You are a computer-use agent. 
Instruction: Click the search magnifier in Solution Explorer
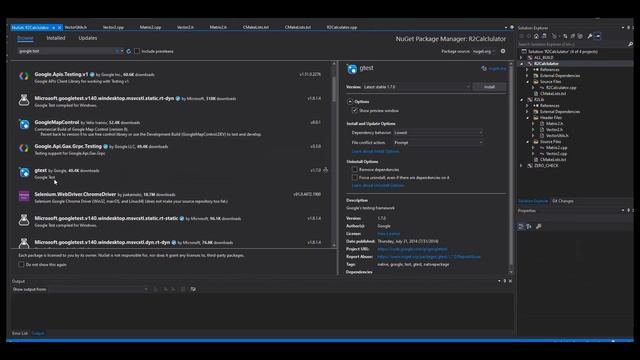click(630, 44)
